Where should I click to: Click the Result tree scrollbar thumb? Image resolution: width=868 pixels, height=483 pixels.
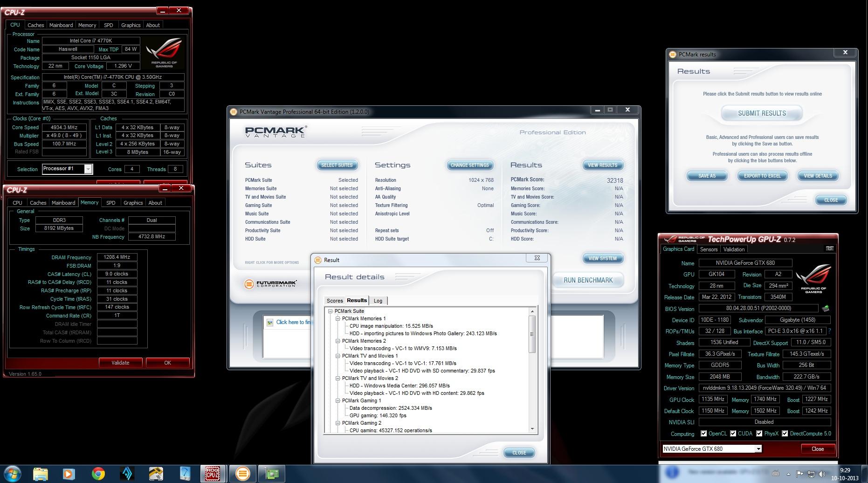[532, 334]
